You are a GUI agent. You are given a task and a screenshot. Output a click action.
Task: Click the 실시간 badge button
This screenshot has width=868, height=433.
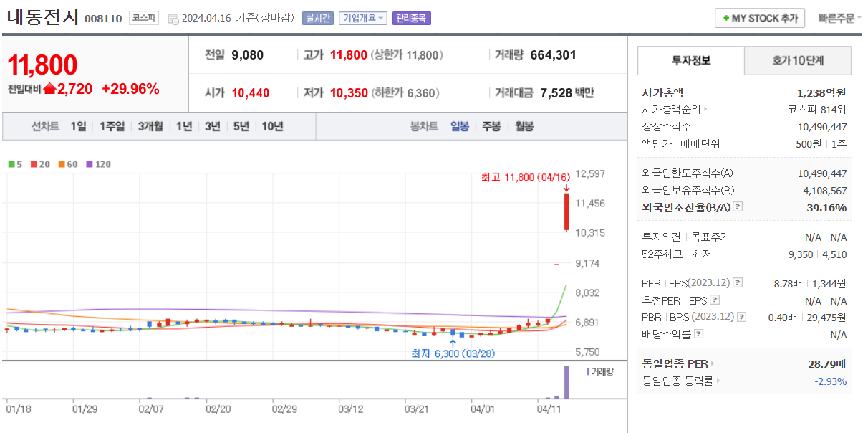318,18
